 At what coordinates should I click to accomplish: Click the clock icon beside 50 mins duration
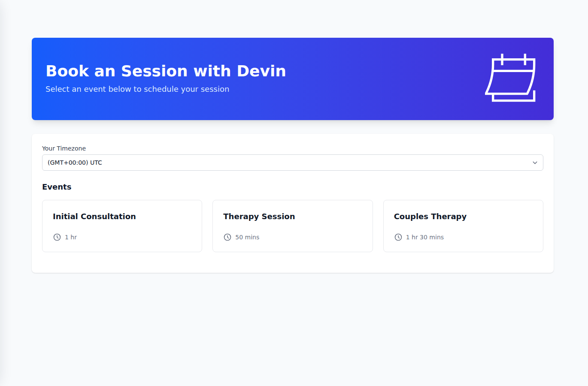pyautogui.click(x=227, y=237)
